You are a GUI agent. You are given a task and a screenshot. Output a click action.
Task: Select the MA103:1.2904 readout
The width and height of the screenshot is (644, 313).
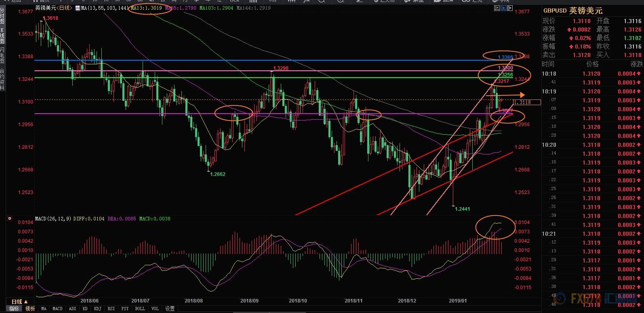216,8
